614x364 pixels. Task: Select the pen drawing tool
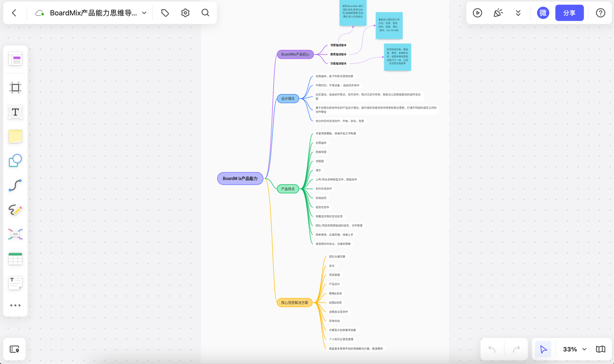(15, 210)
